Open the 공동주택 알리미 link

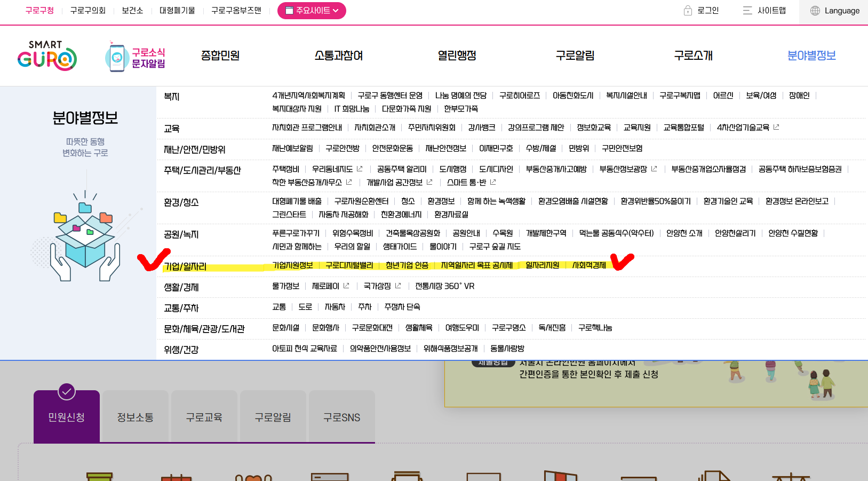pos(402,169)
